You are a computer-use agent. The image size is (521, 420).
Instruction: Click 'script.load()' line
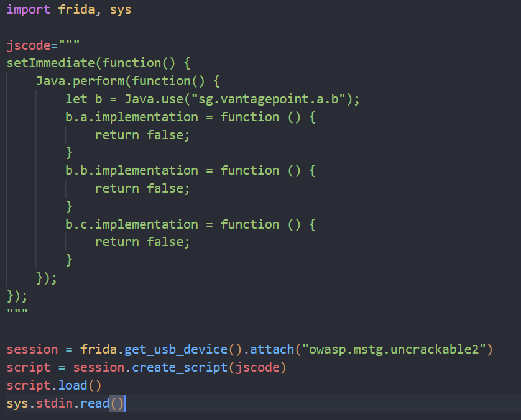click(54, 385)
